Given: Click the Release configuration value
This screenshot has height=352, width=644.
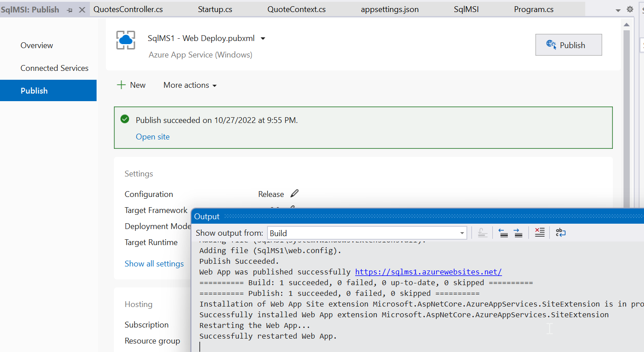Looking at the screenshot, I should tap(271, 194).
